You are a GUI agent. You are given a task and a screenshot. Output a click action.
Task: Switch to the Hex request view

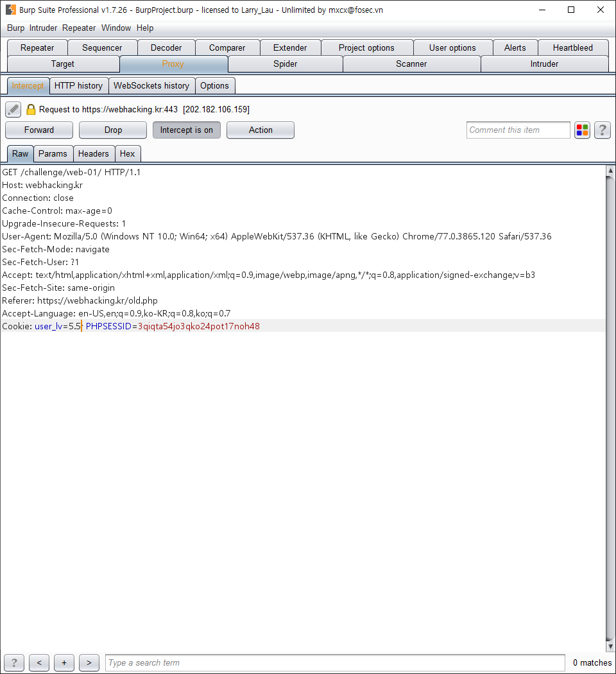click(127, 153)
